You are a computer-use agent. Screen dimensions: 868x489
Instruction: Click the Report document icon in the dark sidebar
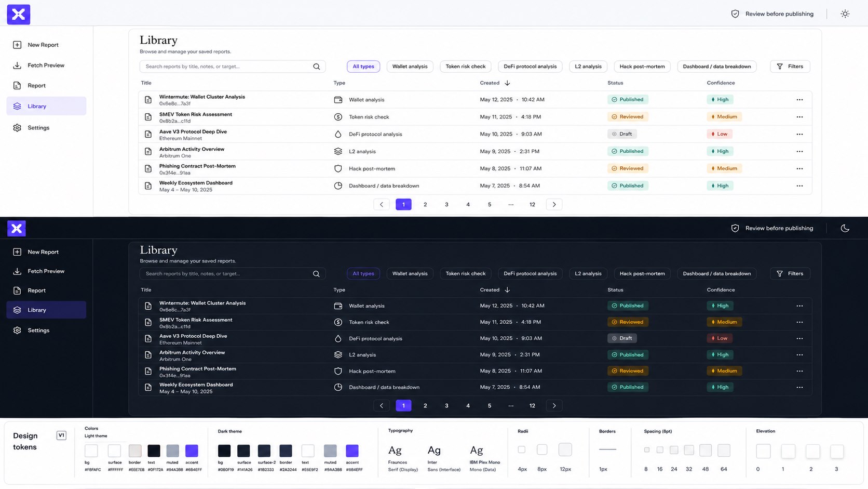(x=17, y=290)
